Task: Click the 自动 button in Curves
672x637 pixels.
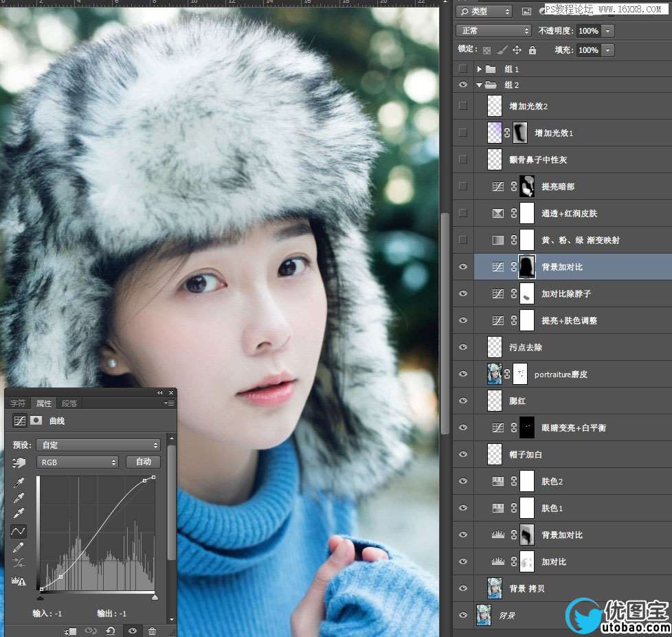Action: (x=143, y=462)
